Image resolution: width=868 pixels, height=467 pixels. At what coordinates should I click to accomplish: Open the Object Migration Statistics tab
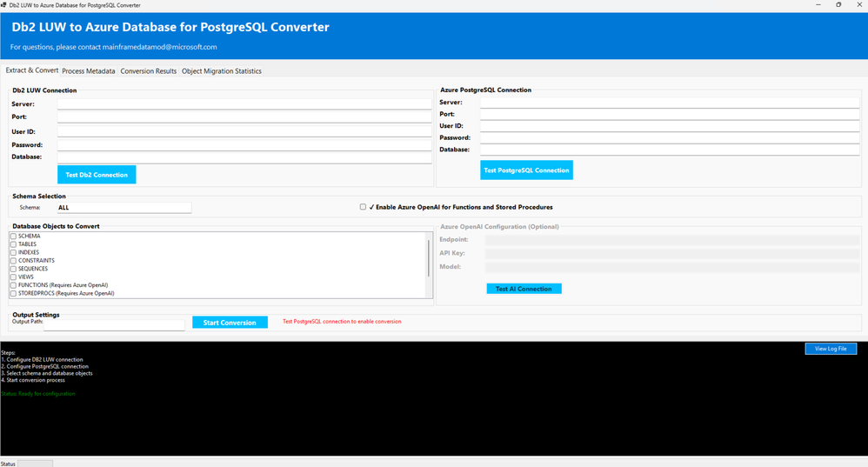(x=222, y=70)
